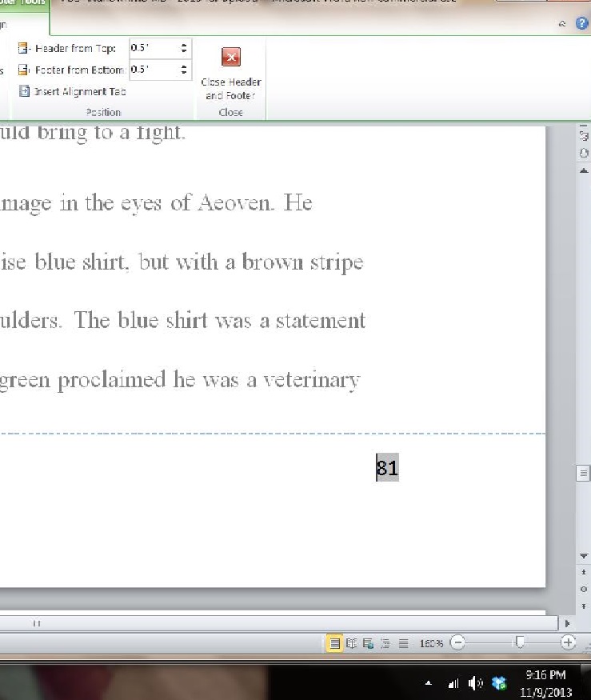591x700 pixels.
Task: Adjust the Header from Top spinner arrows
Action: [x=185, y=48]
